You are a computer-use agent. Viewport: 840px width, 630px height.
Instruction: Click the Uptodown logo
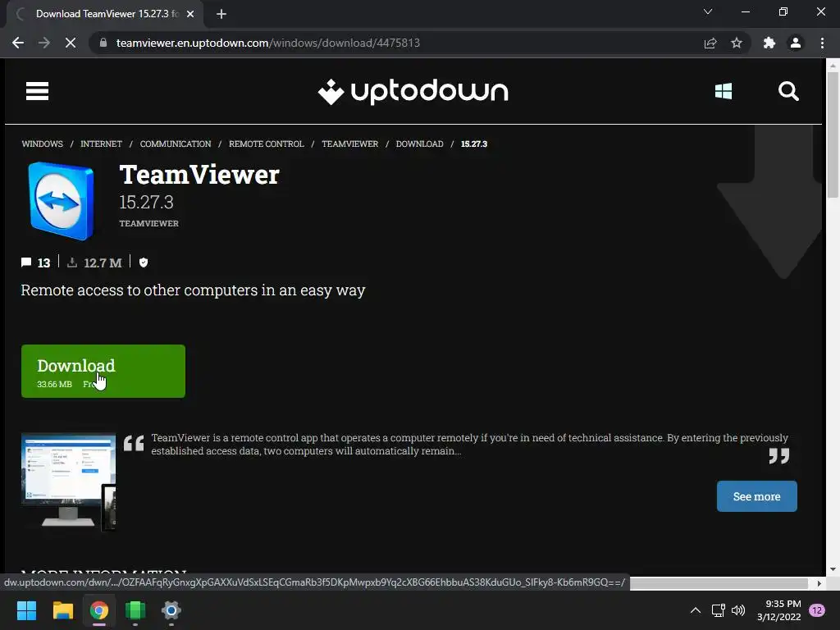413,92
